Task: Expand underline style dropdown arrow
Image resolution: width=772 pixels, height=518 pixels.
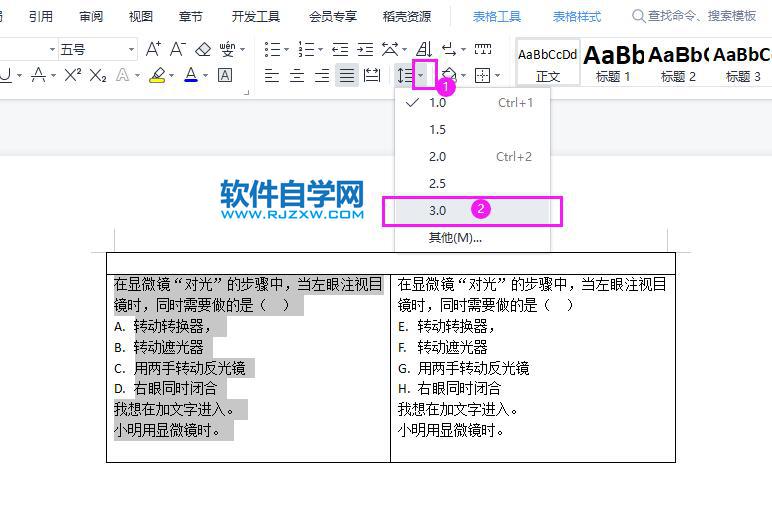Action: pos(19,75)
